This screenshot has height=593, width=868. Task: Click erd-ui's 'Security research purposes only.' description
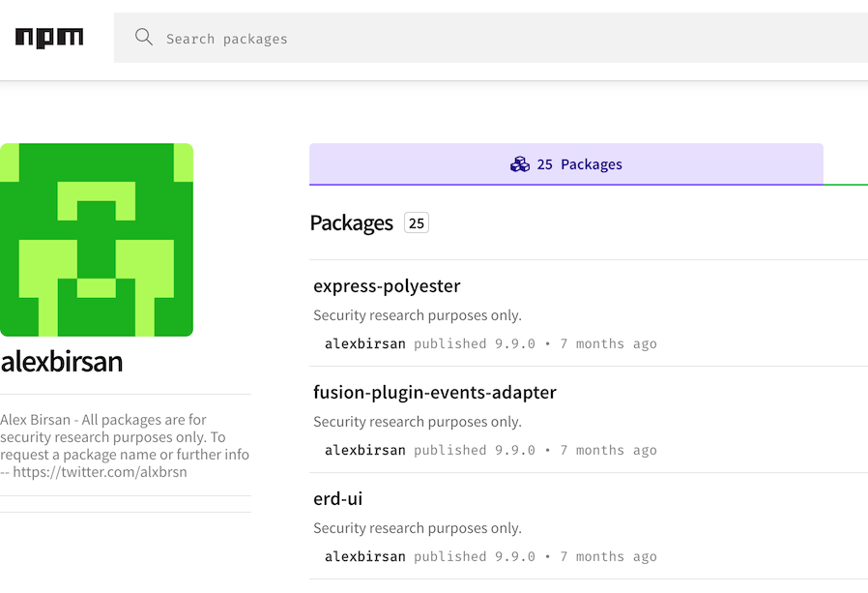(x=418, y=528)
